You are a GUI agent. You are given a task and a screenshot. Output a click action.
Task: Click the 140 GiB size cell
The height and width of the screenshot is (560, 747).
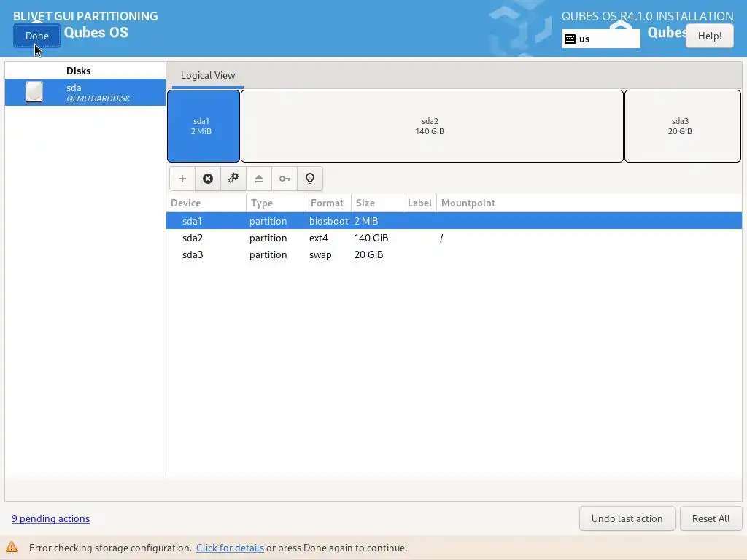coord(371,238)
